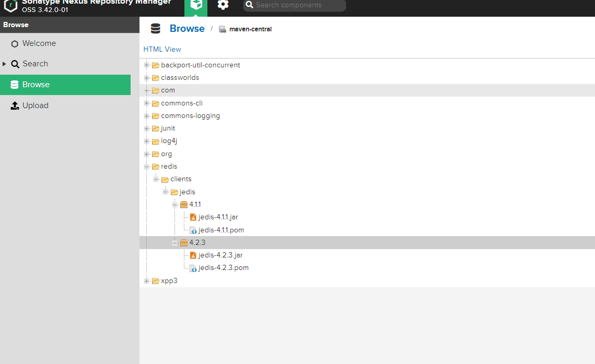Select the classworlds tree row
The image size is (595, 364).
pyautogui.click(x=367, y=78)
